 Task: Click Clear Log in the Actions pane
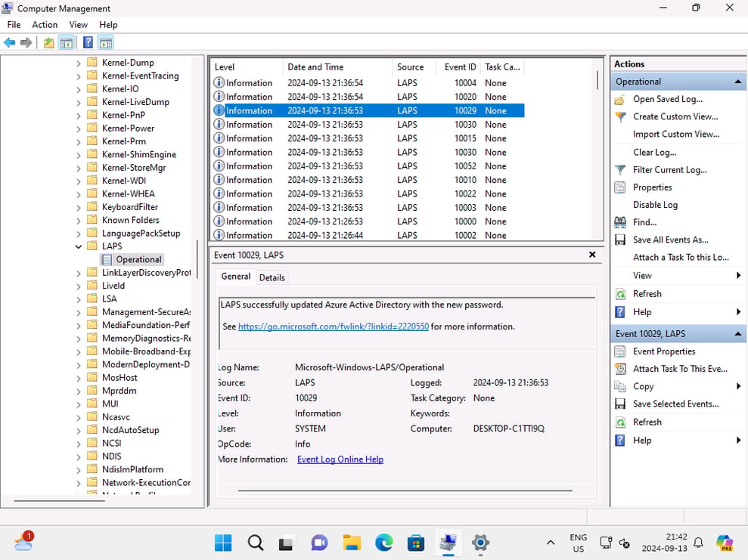point(654,153)
